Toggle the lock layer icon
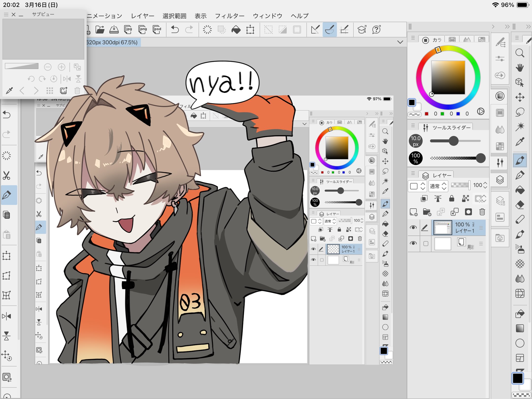The image size is (532, 399). [x=451, y=199]
